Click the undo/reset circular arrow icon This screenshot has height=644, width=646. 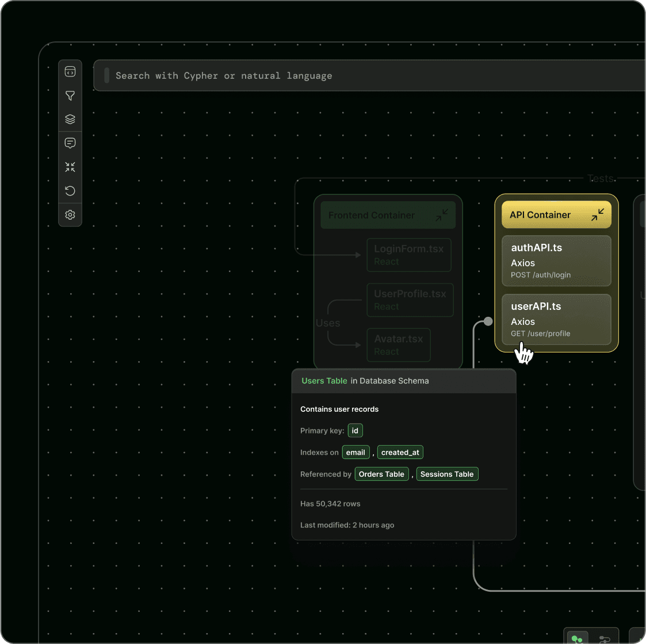[70, 191]
